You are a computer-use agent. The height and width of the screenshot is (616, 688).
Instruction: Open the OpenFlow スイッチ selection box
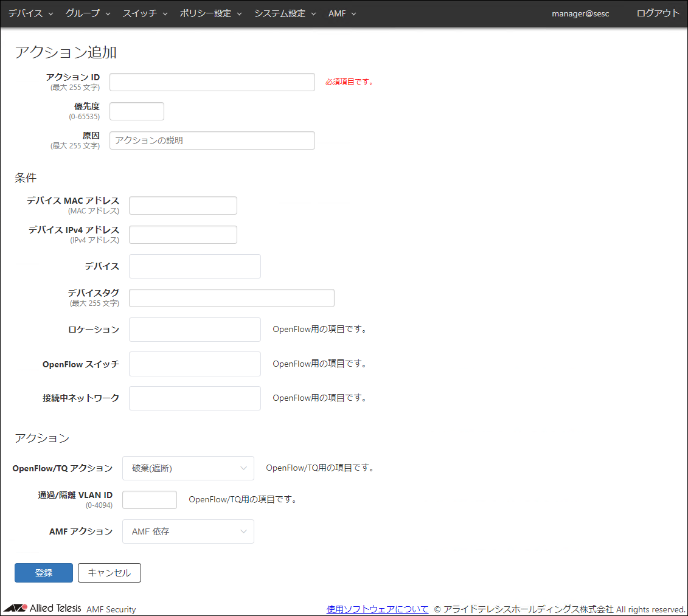tap(195, 364)
